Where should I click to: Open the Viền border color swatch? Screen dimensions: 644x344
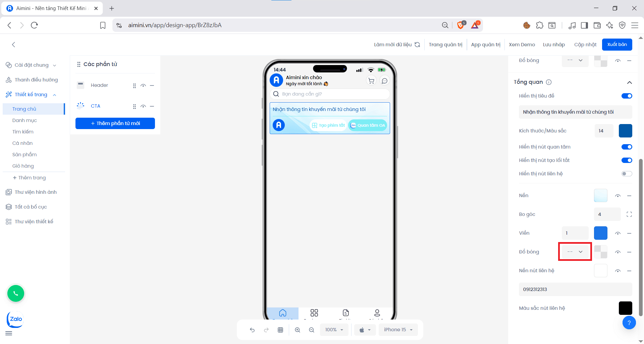click(601, 233)
